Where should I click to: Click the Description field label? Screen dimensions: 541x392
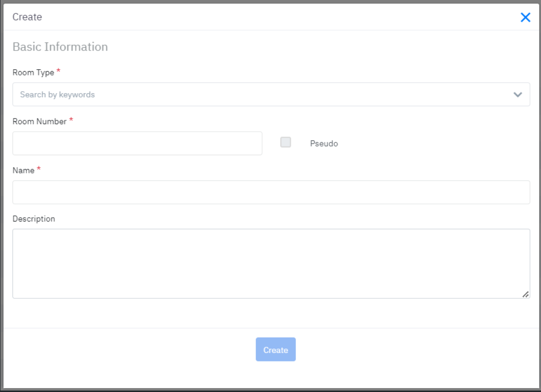34,219
